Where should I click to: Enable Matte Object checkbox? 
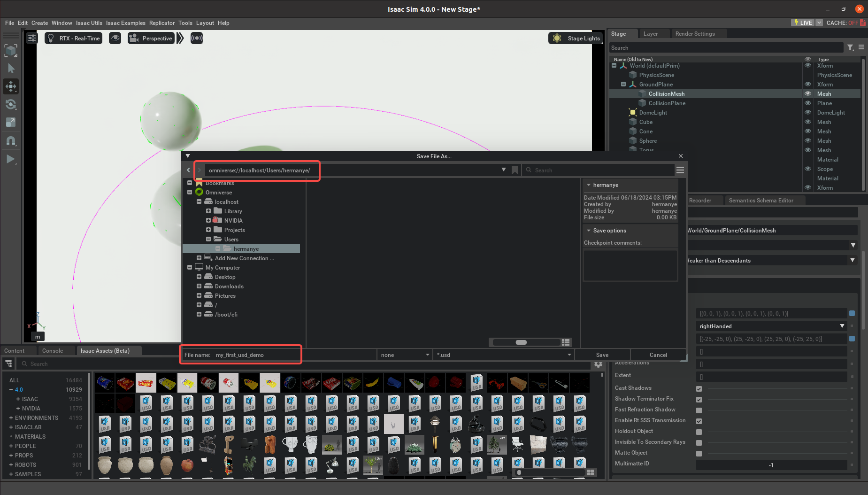699,454
